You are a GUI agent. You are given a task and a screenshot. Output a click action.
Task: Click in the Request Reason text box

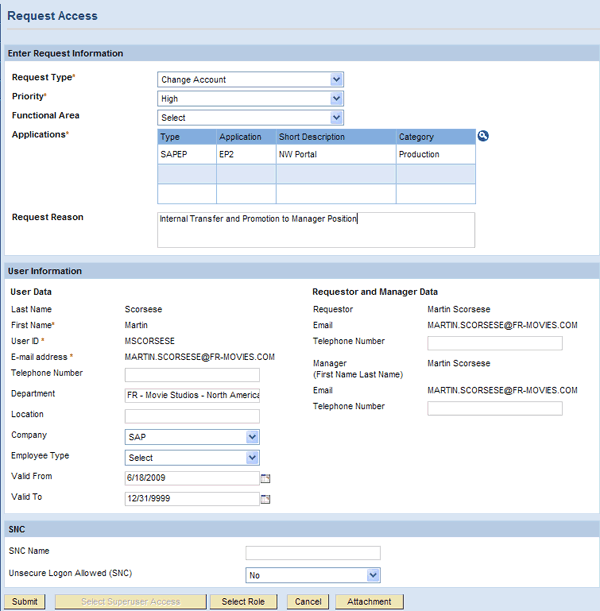pos(316,229)
